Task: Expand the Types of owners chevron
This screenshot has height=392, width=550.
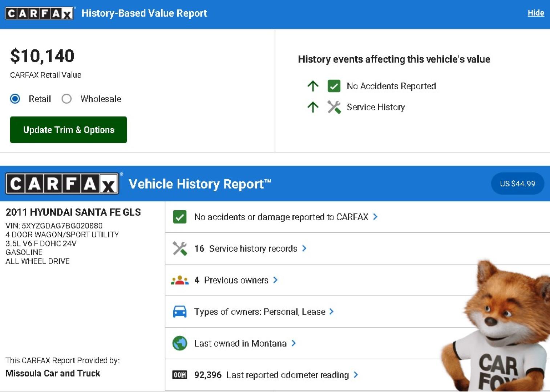Action: tap(331, 311)
